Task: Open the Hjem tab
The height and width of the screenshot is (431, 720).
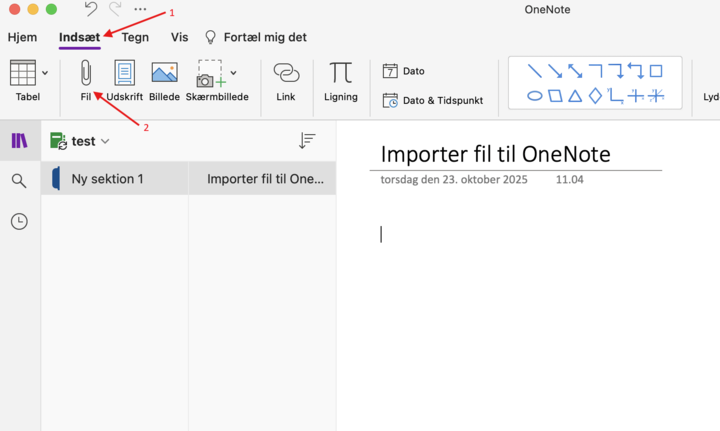Action: [x=22, y=37]
